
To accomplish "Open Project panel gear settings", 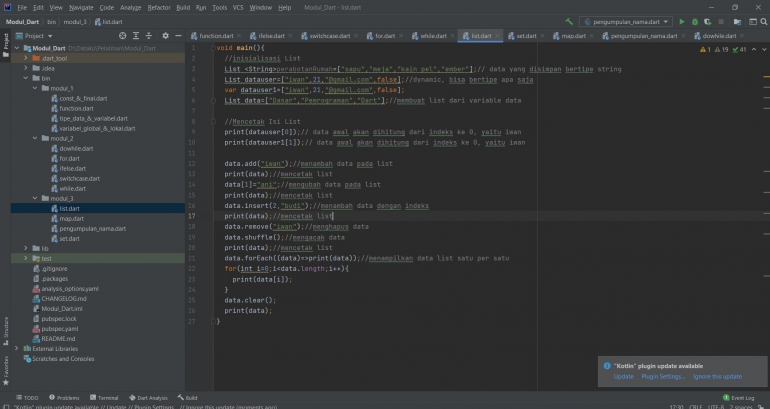I will point(165,36).
